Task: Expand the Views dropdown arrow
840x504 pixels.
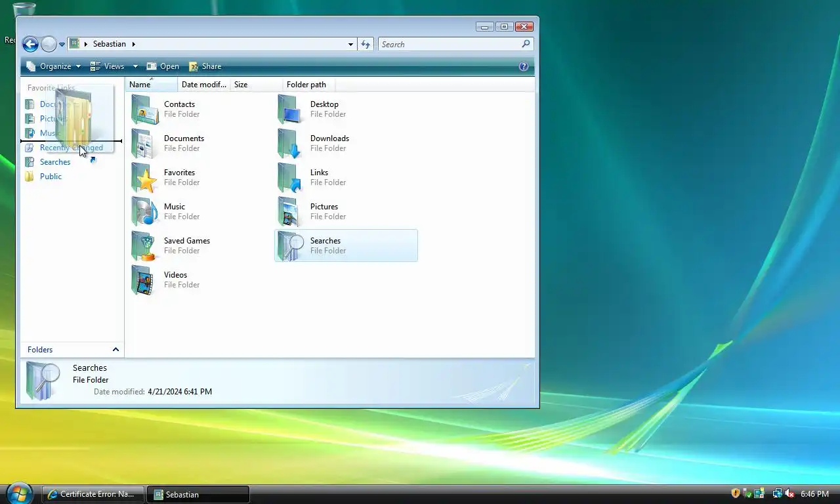Action: pos(135,66)
